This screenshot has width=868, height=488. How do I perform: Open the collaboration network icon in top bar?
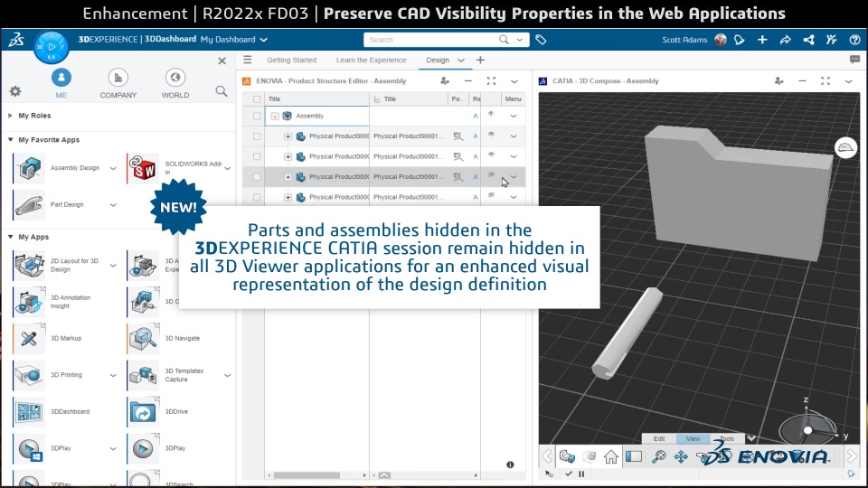pyautogui.click(x=808, y=39)
